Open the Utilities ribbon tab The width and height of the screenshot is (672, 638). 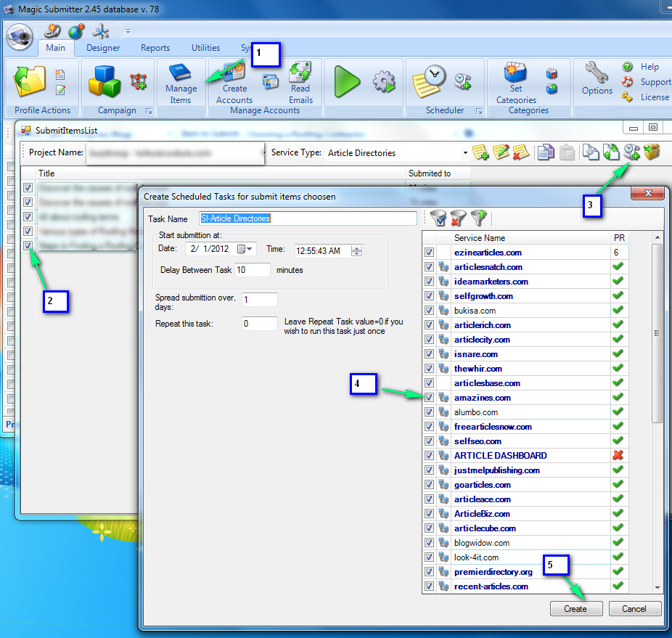[205, 48]
